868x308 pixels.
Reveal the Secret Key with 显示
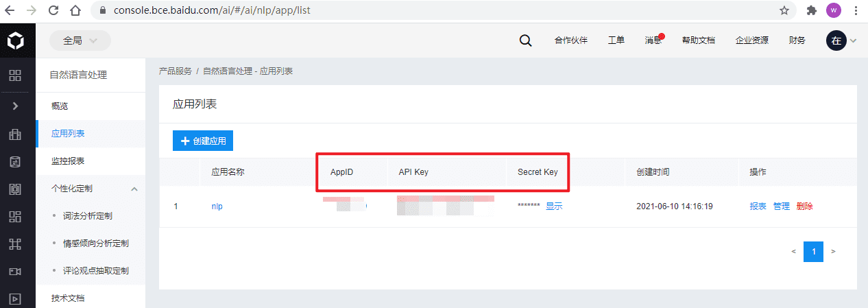tap(554, 206)
